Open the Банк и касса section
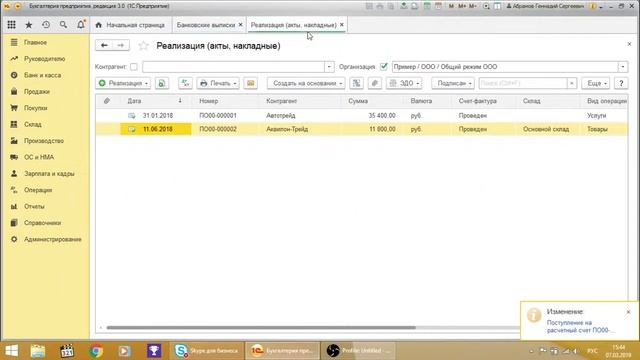Viewport: 640px width, 360px height. pos(42,75)
